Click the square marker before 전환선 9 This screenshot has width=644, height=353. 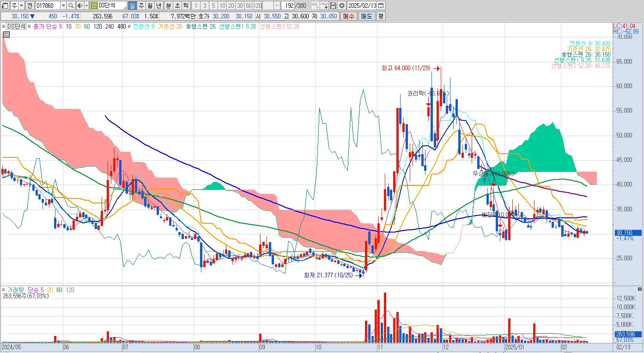click(129, 26)
